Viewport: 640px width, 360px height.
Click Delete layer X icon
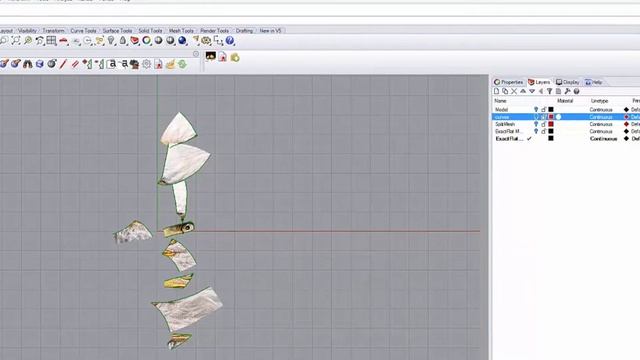[514, 91]
